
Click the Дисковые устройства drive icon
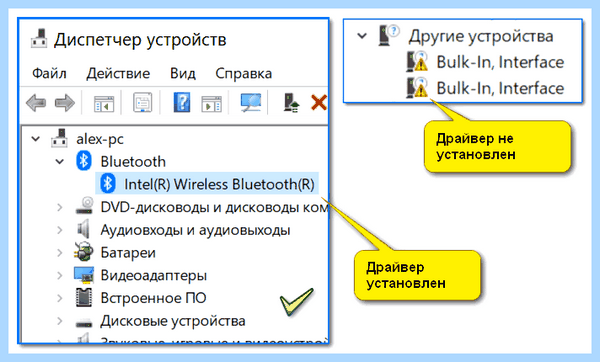pyautogui.click(x=83, y=323)
